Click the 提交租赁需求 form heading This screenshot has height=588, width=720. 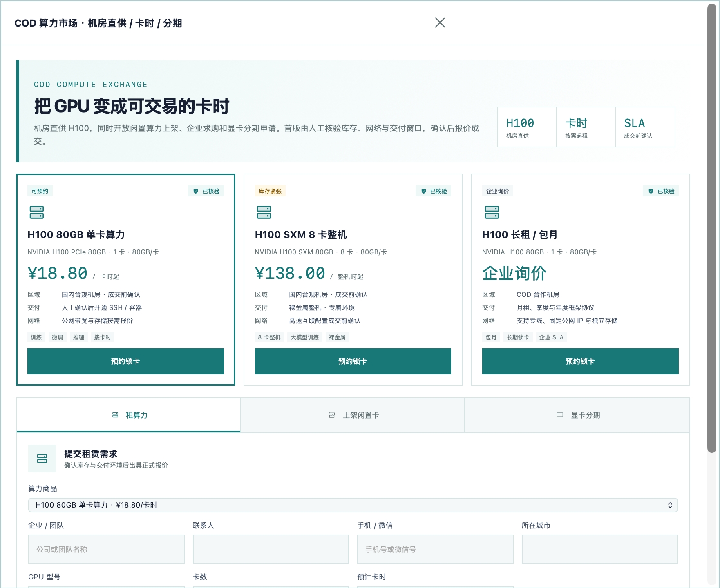[91, 454]
